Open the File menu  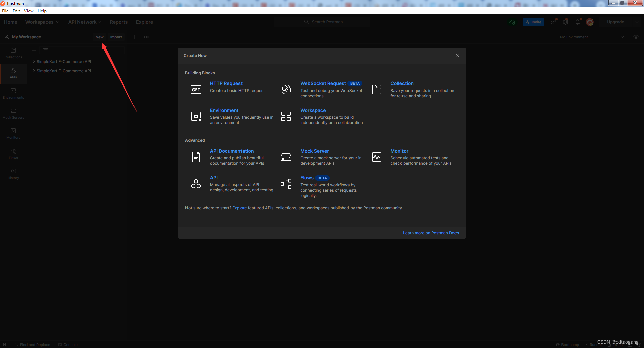click(5, 11)
